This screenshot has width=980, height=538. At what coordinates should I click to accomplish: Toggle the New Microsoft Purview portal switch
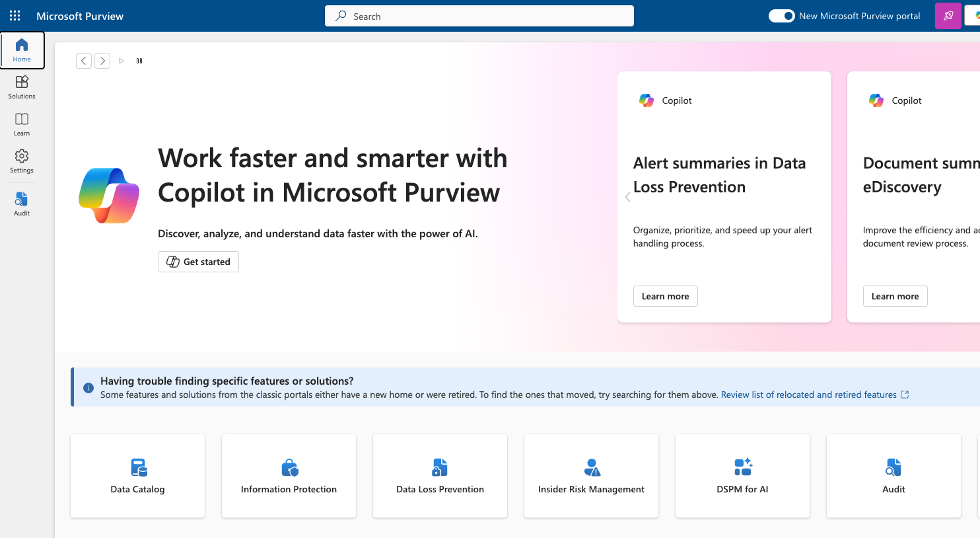click(x=781, y=16)
